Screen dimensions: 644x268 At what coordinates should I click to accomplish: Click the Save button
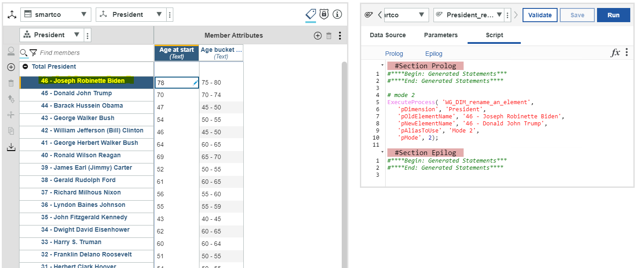tap(577, 15)
